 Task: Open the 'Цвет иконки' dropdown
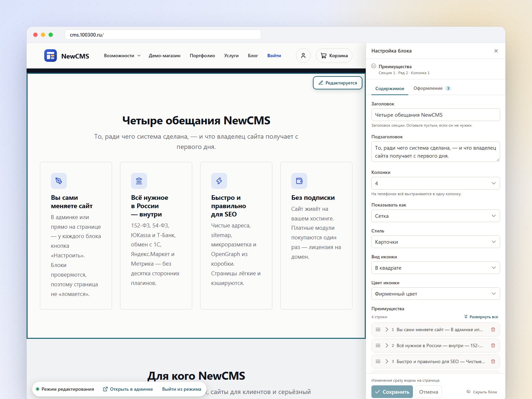tap(436, 294)
